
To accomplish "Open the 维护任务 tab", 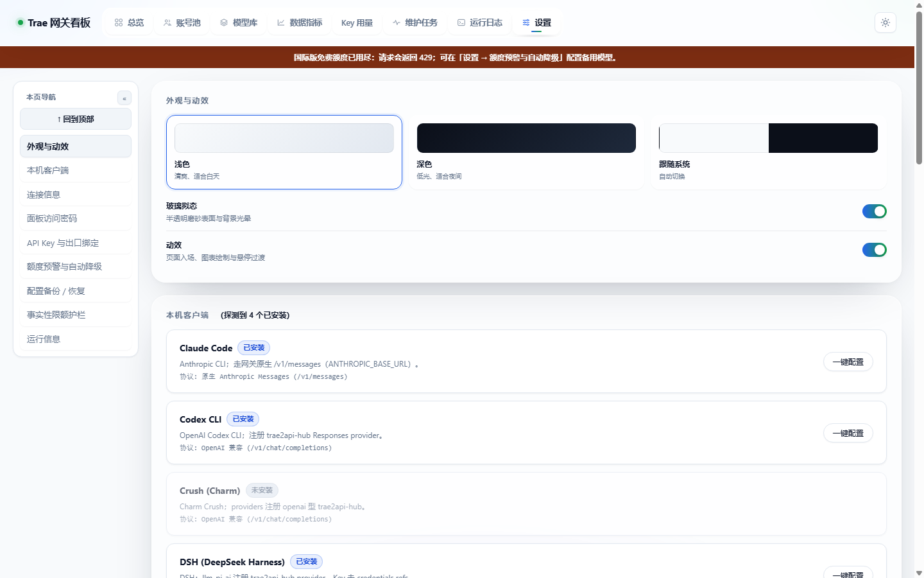I will click(415, 22).
